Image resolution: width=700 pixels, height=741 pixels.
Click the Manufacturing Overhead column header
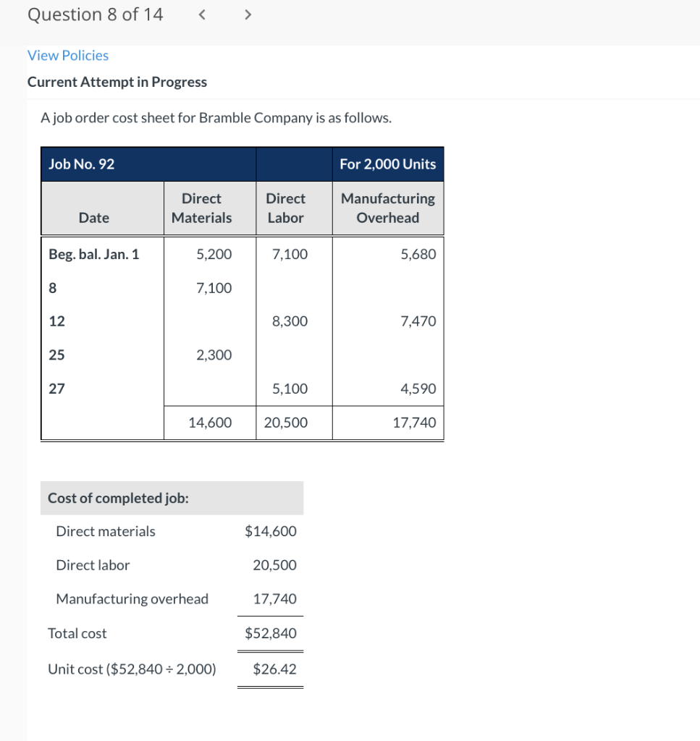coord(387,208)
